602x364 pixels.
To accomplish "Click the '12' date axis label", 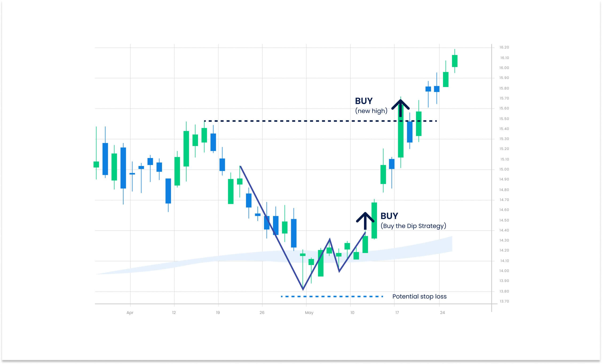I will pyautogui.click(x=174, y=313).
